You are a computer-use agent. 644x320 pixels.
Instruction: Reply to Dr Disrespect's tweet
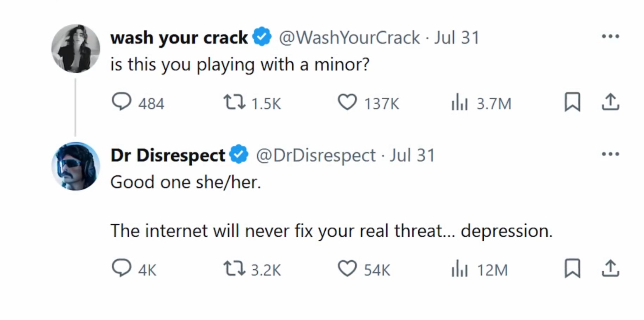tap(121, 269)
